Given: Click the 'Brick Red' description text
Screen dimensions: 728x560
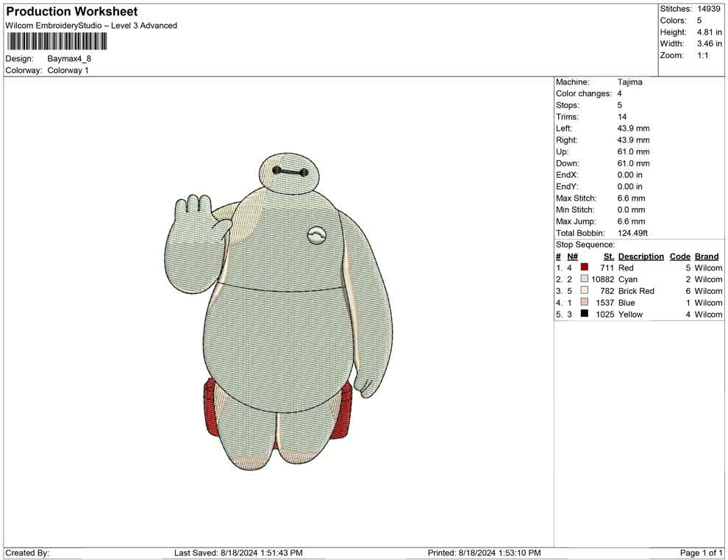Looking at the screenshot, I should (x=636, y=291).
